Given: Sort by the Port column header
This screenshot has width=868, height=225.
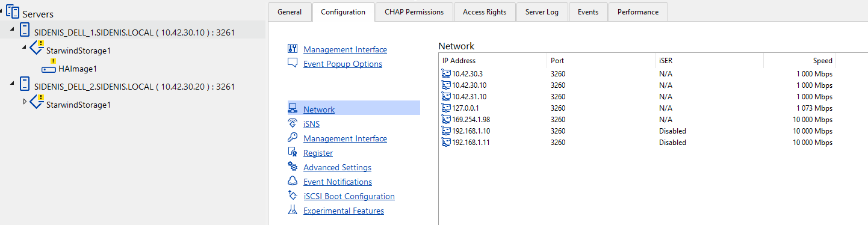Looking at the screenshot, I should point(601,60).
